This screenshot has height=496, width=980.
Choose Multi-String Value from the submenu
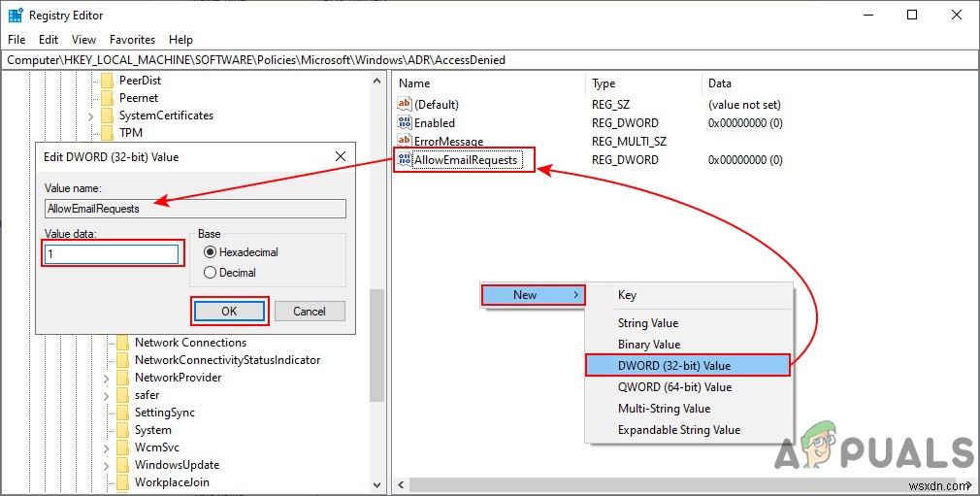pos(688,409)
